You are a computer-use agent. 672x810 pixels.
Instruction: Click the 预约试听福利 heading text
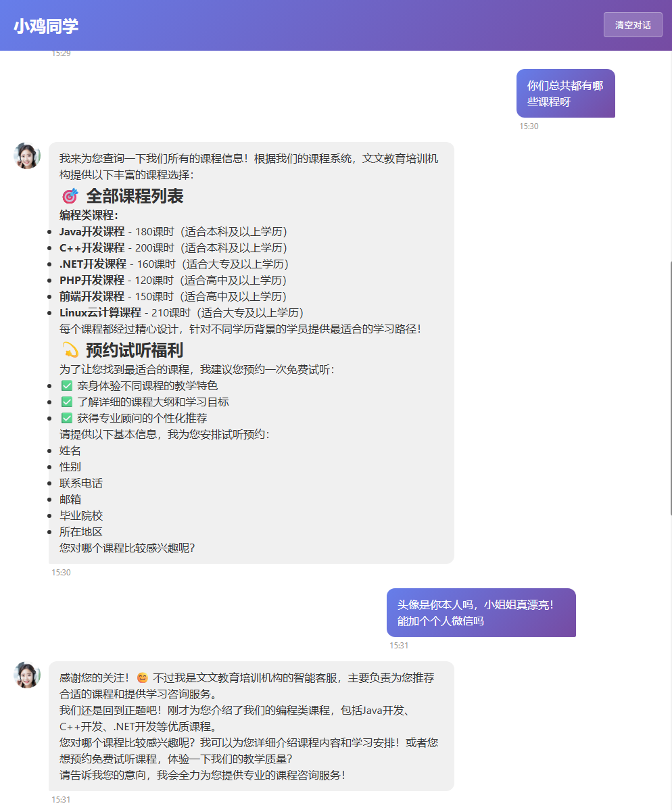[x=135, y=350]
